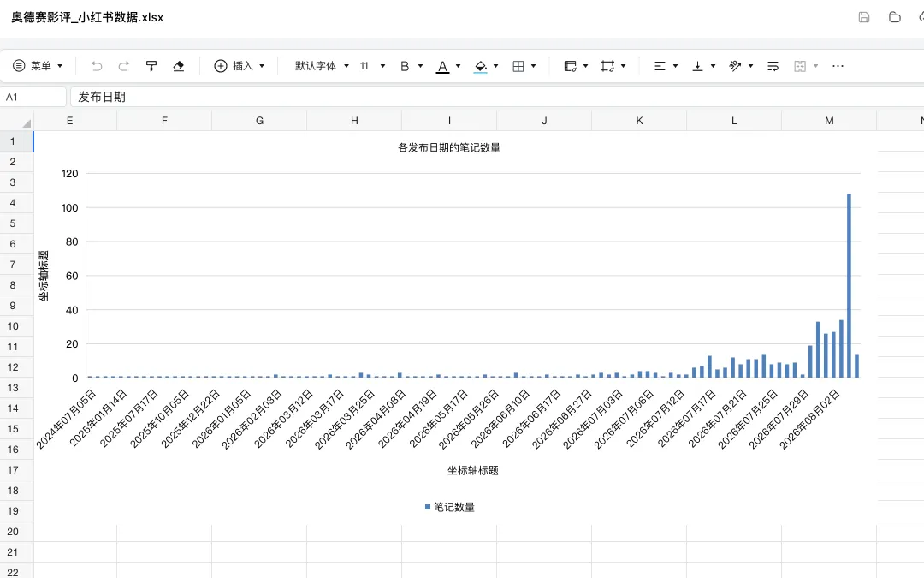Click the file name 奥德赛影评_小红书数据.xlsx
This screenshot has height=578, width=924.
[x=87, y=17]
